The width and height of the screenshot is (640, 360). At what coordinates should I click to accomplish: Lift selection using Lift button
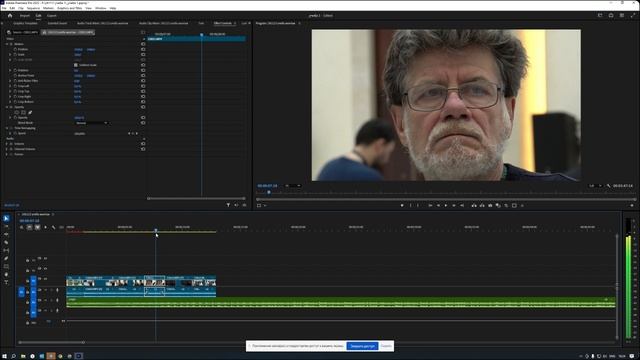[474, 205]
